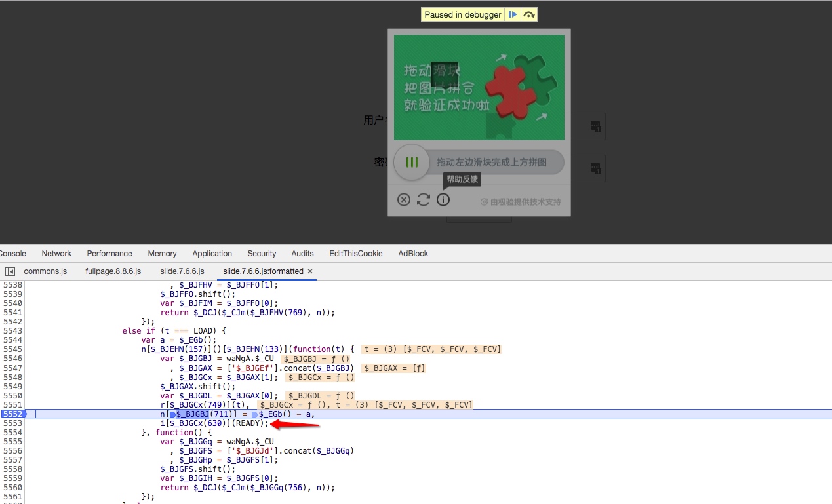Open the Network panel tab

[56, 254]
